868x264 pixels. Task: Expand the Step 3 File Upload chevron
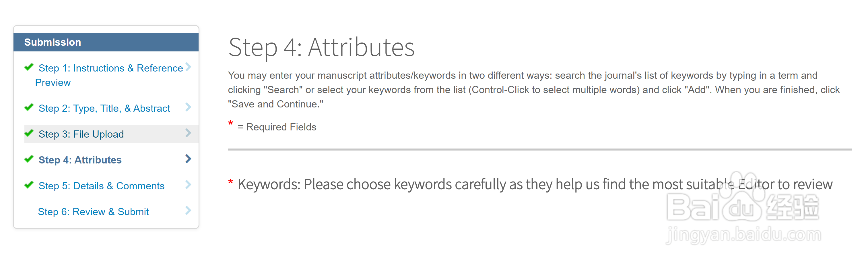pyautogui.click(x=188, y=133)
